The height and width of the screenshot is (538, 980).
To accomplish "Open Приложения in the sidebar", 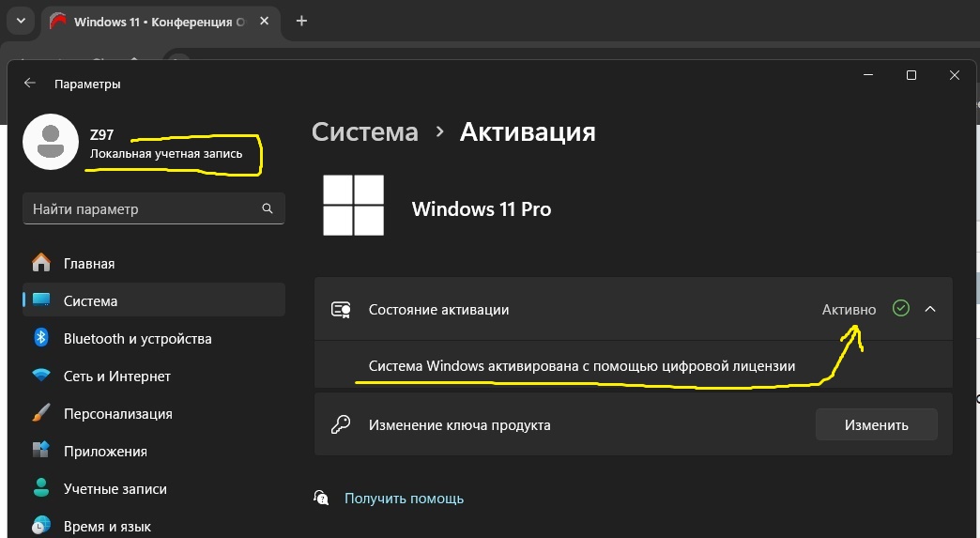I will (x=154, y=451).
